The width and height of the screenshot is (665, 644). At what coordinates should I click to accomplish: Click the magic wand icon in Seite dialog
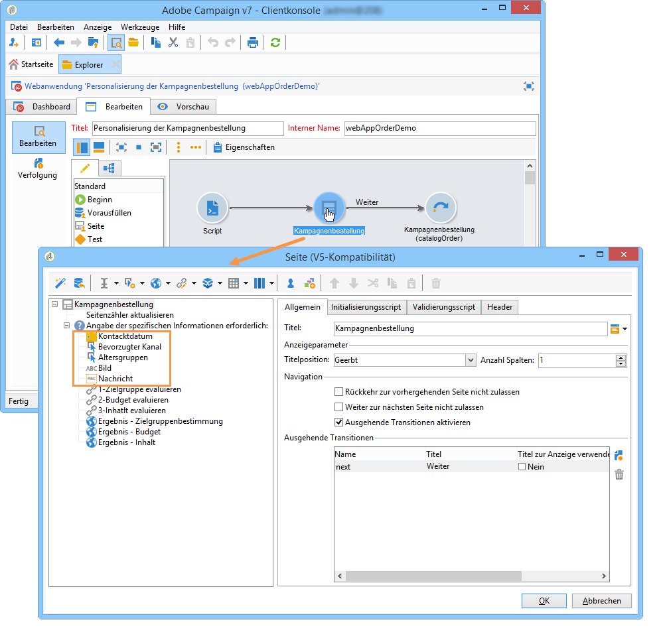point(60,283)
